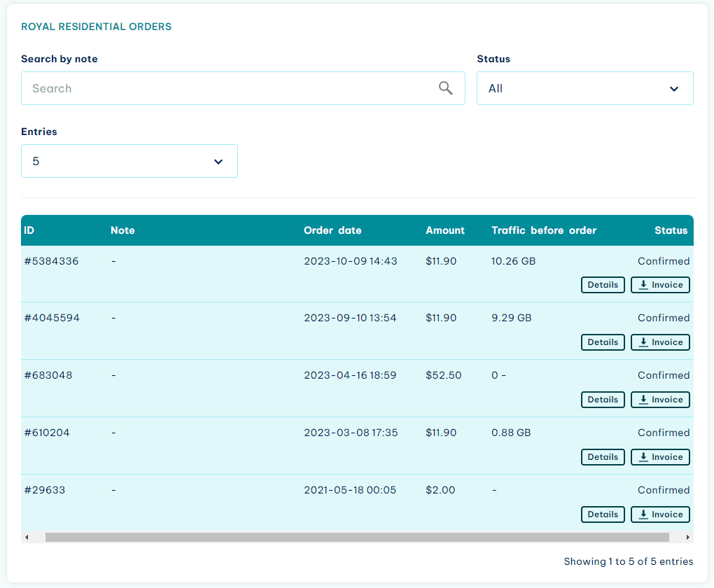Focus the Search by note field

tap(243, 88)
